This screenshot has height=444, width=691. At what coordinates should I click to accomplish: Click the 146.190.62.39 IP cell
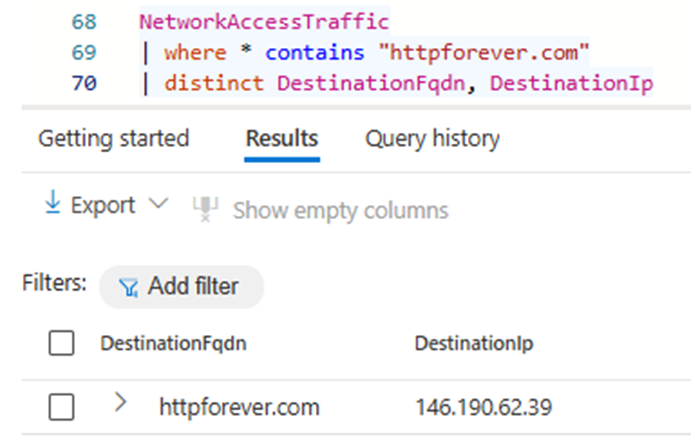pos(484,407)
